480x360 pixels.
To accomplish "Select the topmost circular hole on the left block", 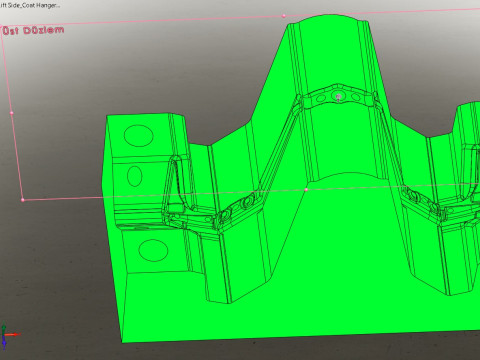I will (139, 136).
